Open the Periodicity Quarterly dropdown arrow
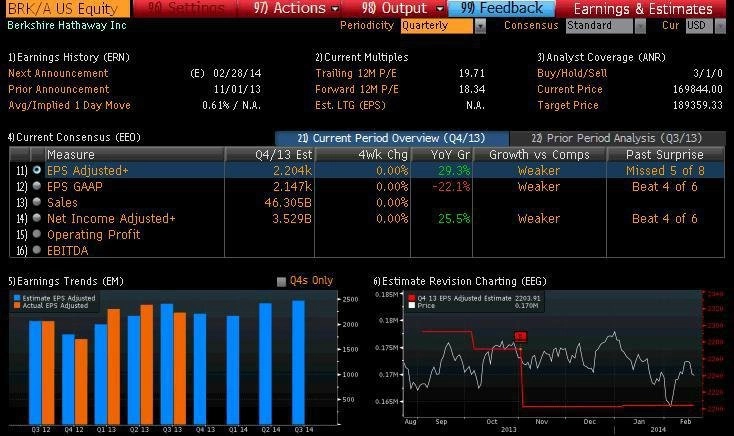734x436 pixels. pyautogui.click(x=480, y=26)
